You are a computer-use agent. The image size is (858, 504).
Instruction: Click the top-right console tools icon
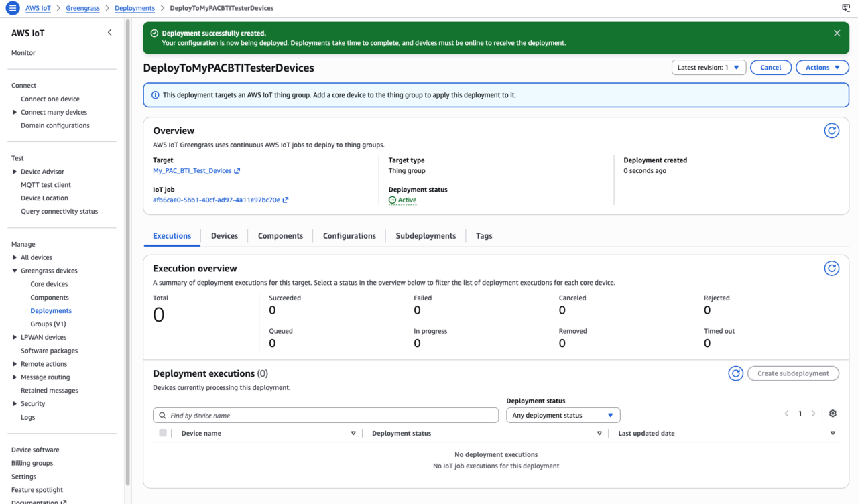(x=845, y=8)
